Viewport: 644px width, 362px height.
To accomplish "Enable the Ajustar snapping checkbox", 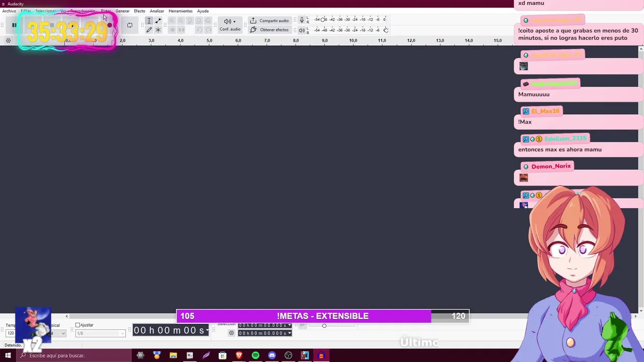I will [77, 325].
